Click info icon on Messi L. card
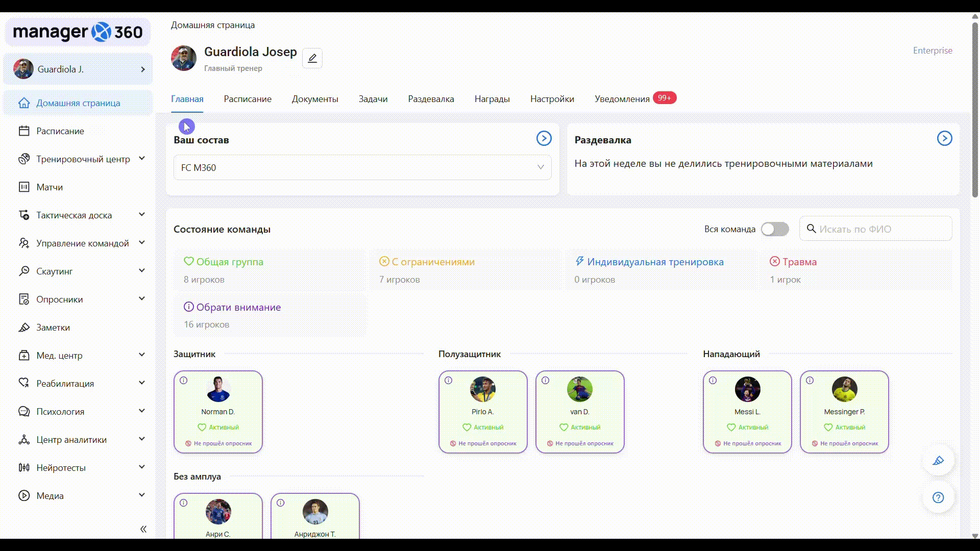This screenshot has height=551, width=980. [x=713, y=381]
